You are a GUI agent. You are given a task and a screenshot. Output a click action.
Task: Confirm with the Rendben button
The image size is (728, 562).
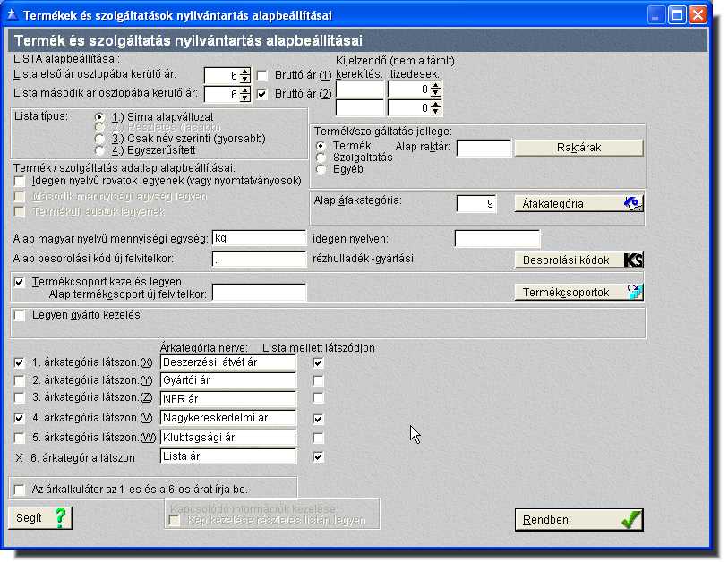click(578, 520)
